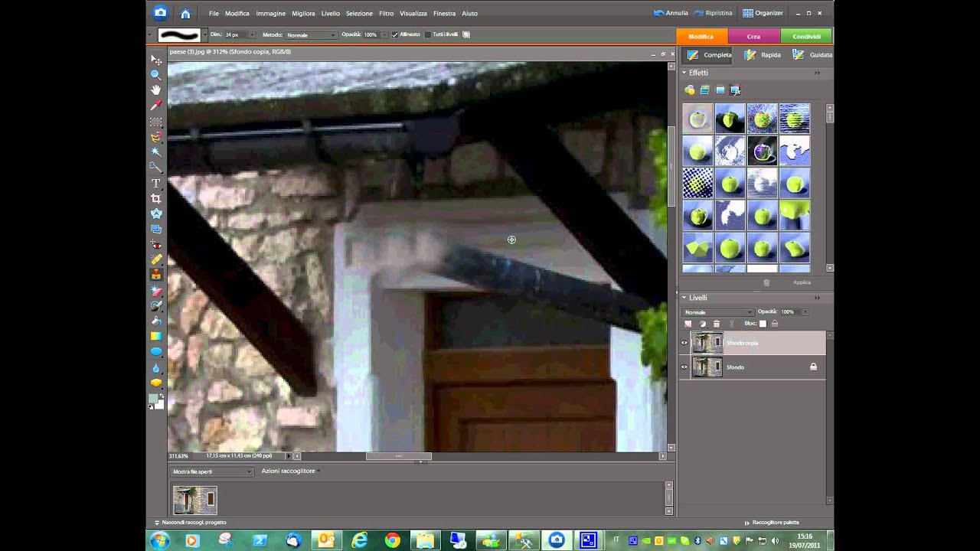Select the Cookie Cutter star tool
This screenshot has height=551, width=980.
pyautogui.click(x=156, y=214)
